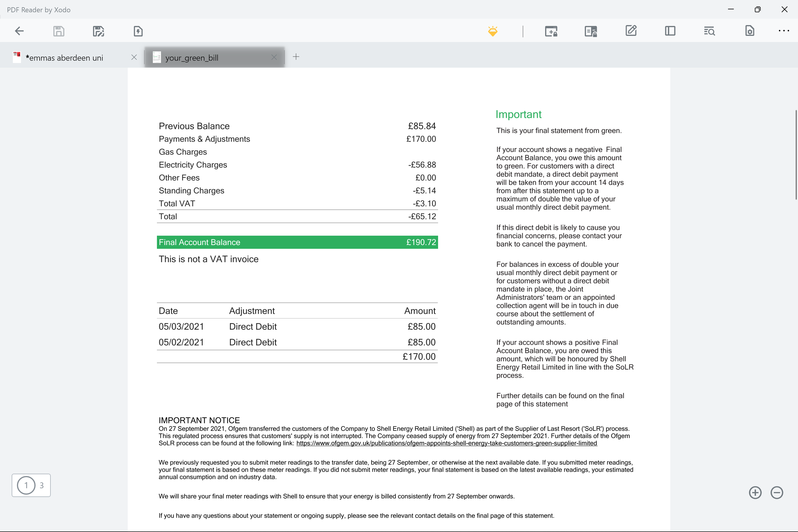
Task: Click the green Important heading
Action: (x=518, y=114)
